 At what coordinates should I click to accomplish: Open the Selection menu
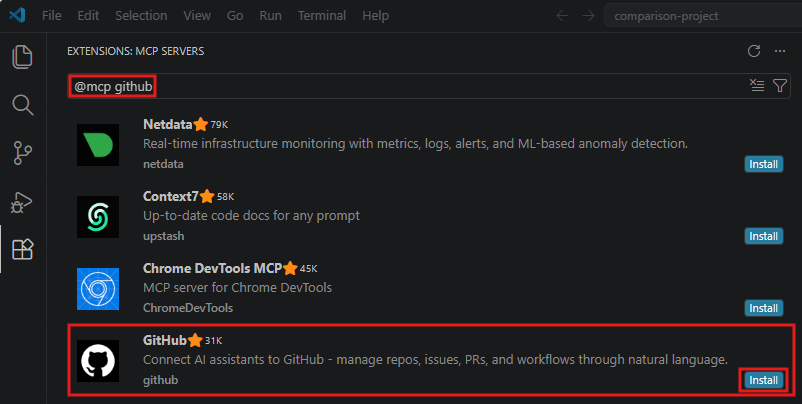pos(141,16)
